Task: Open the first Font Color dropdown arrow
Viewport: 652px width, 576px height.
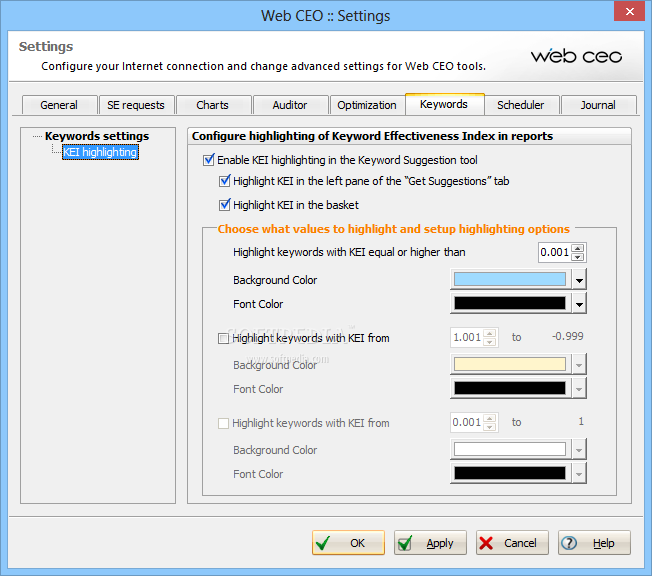Action: 579,304
